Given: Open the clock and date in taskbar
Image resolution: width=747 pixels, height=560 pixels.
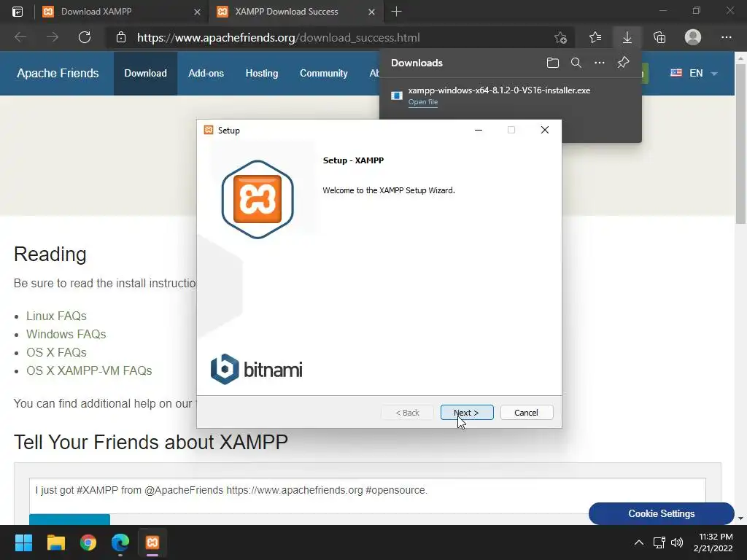Looking at the screenshot, I should click(x=713, y=542).
